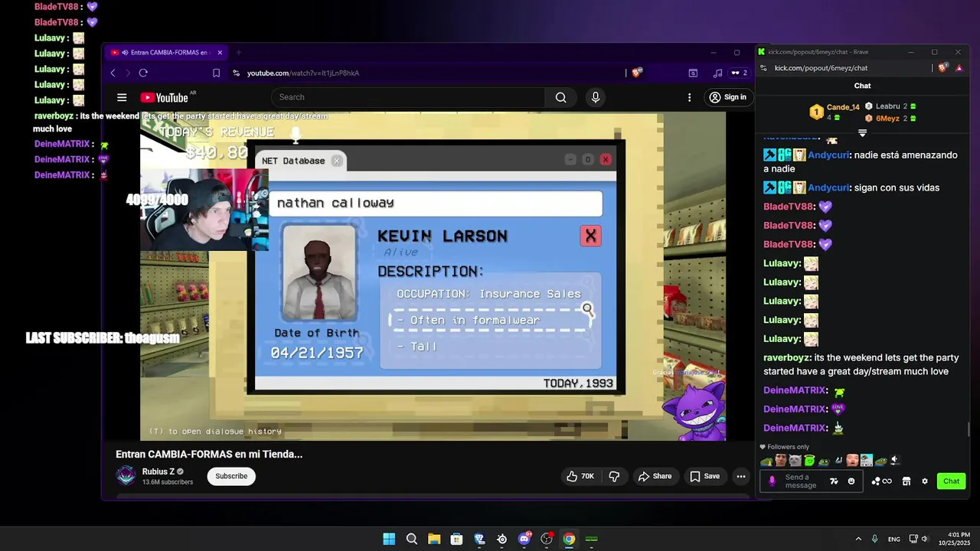Image resolution: width=980 pixels, height=551 pixels.
Task: Click the purple microphone icon in chat box
Action: point(772,481)
